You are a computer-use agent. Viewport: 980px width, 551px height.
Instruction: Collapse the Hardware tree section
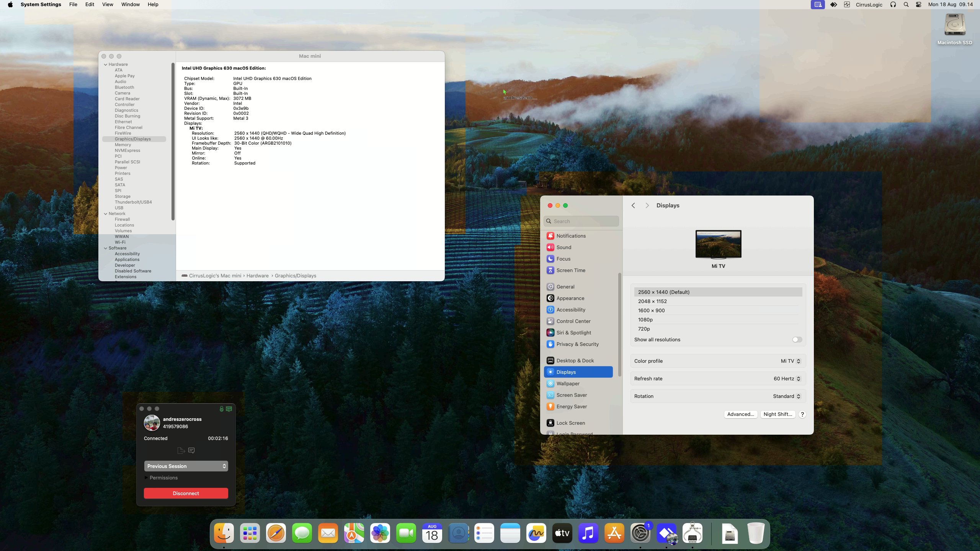click(106, 64)
